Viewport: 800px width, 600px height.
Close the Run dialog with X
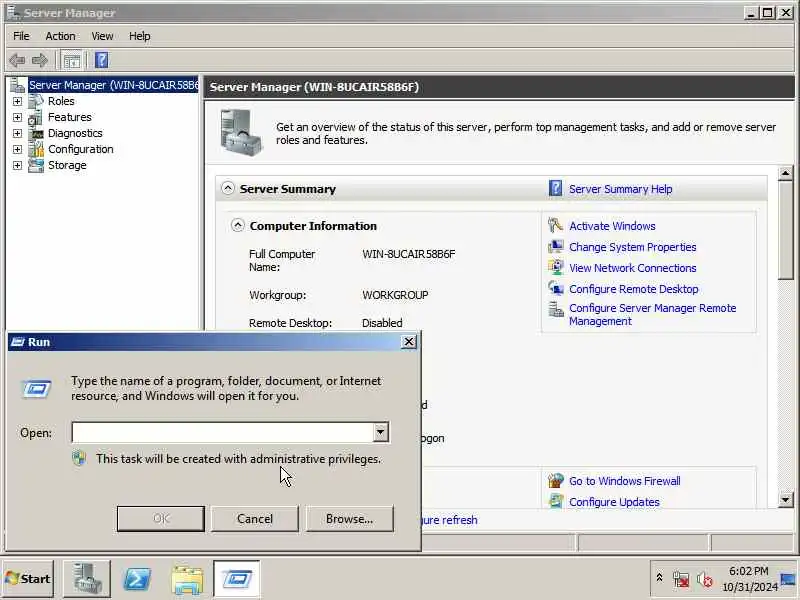[409, 342]
